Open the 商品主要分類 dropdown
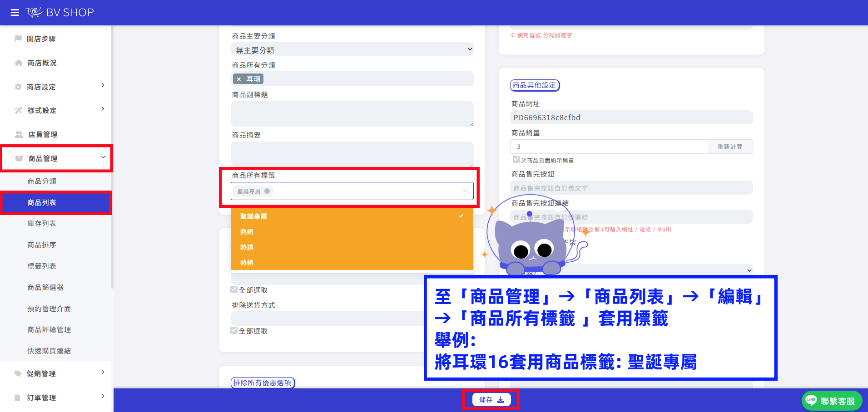 pos(352,49)
